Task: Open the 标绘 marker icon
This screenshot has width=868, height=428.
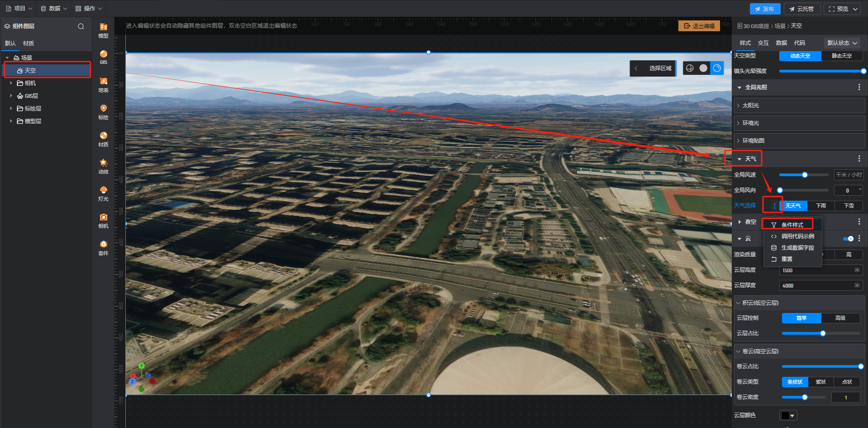Action: click(104, 112)
